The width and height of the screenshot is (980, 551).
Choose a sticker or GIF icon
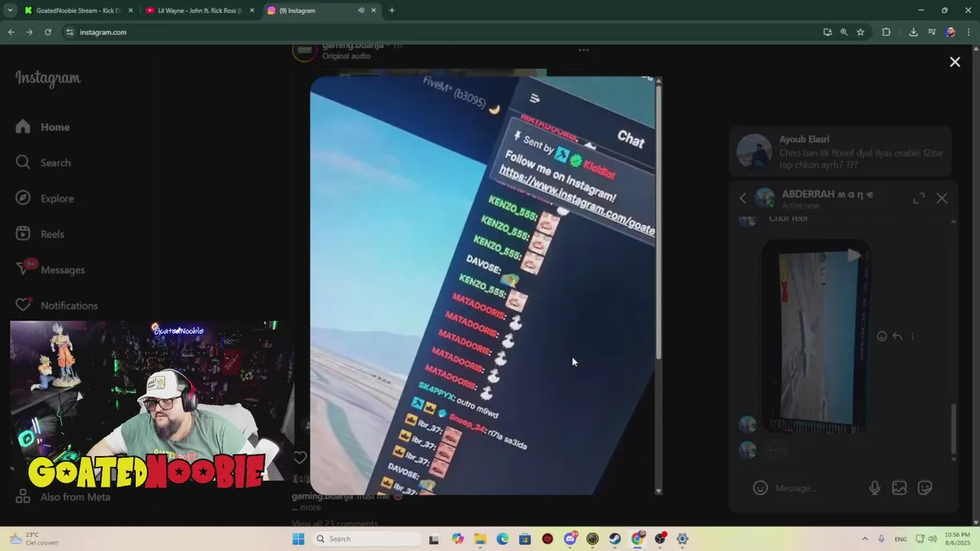[925, 487]
